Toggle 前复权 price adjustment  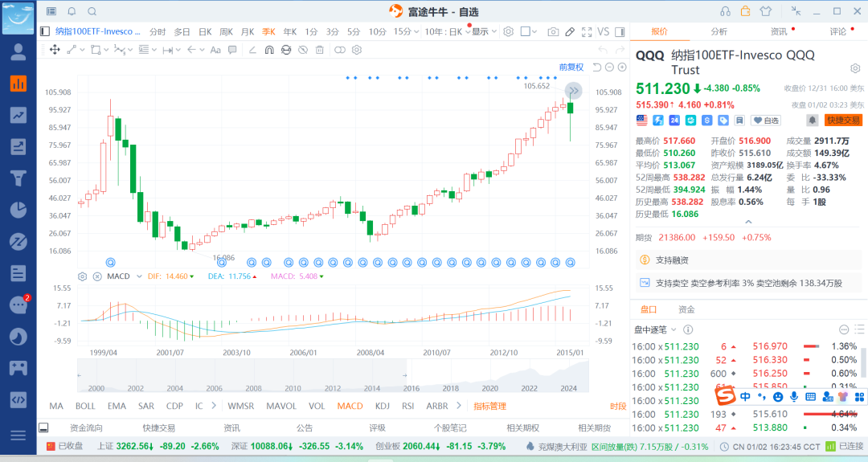point(571,67)
